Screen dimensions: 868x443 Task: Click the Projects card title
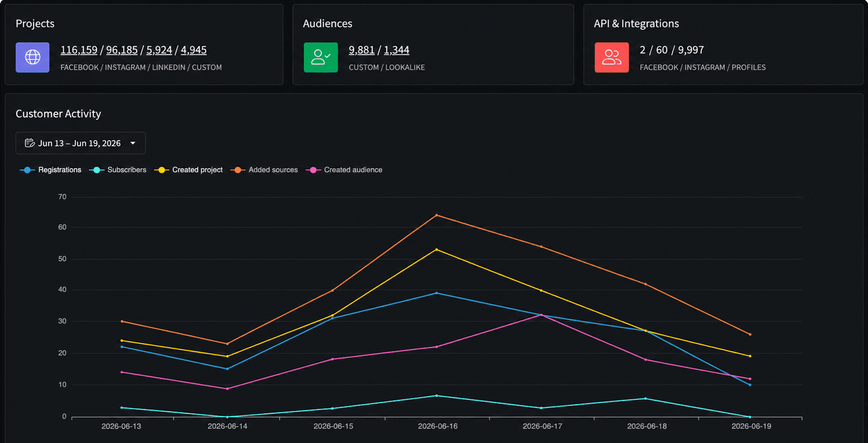(x=35, y=24)
